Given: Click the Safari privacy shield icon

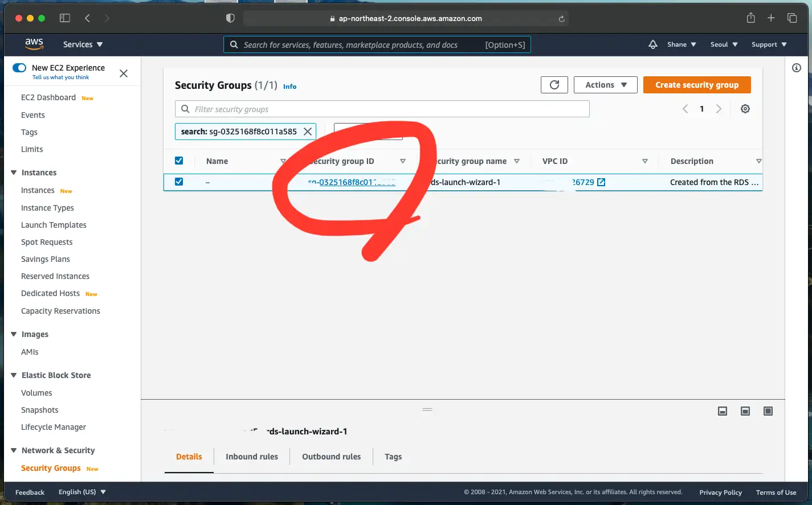Looking at the screenshot, I should [230, 18].
